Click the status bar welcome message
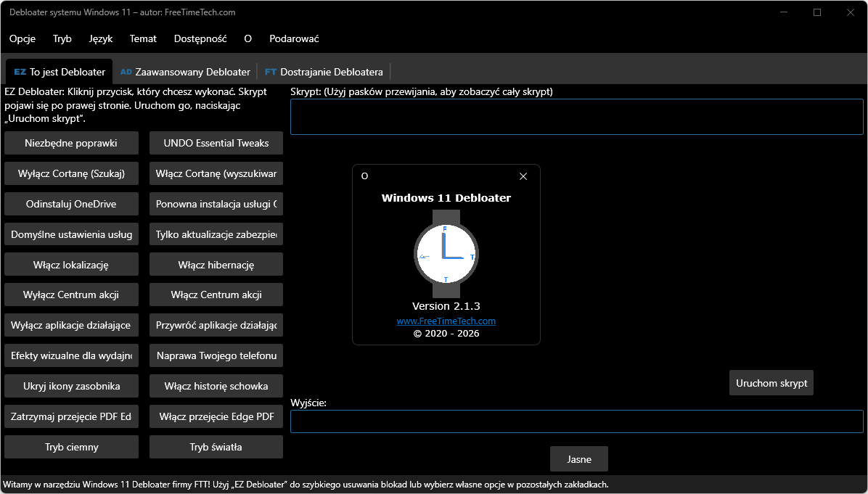 click(306, 485)
